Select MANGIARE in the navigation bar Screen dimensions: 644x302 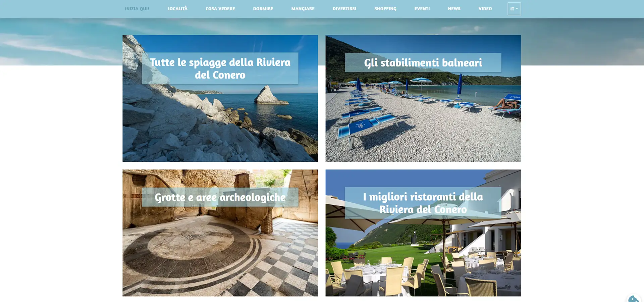(x=303, y=9)
